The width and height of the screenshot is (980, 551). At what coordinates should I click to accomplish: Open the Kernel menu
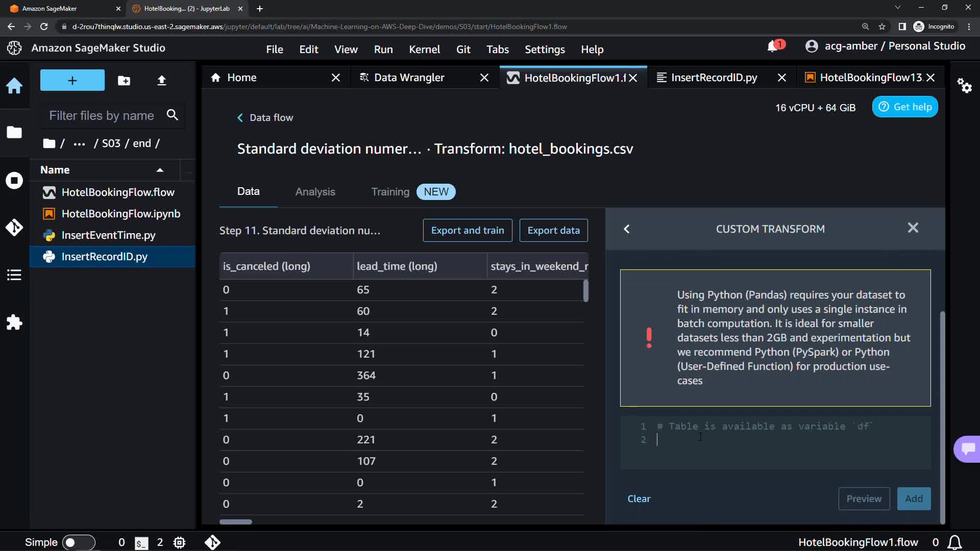pos(424,49)
